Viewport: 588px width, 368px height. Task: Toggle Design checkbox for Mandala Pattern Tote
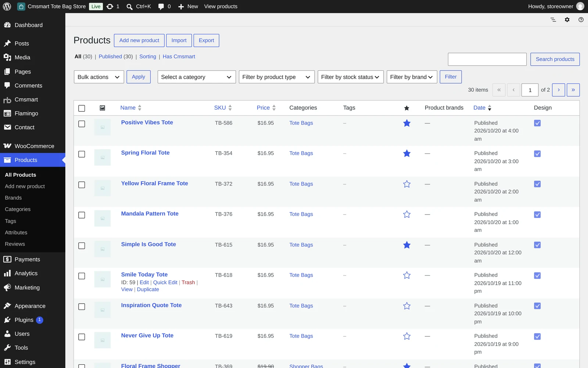click(537, 215)
